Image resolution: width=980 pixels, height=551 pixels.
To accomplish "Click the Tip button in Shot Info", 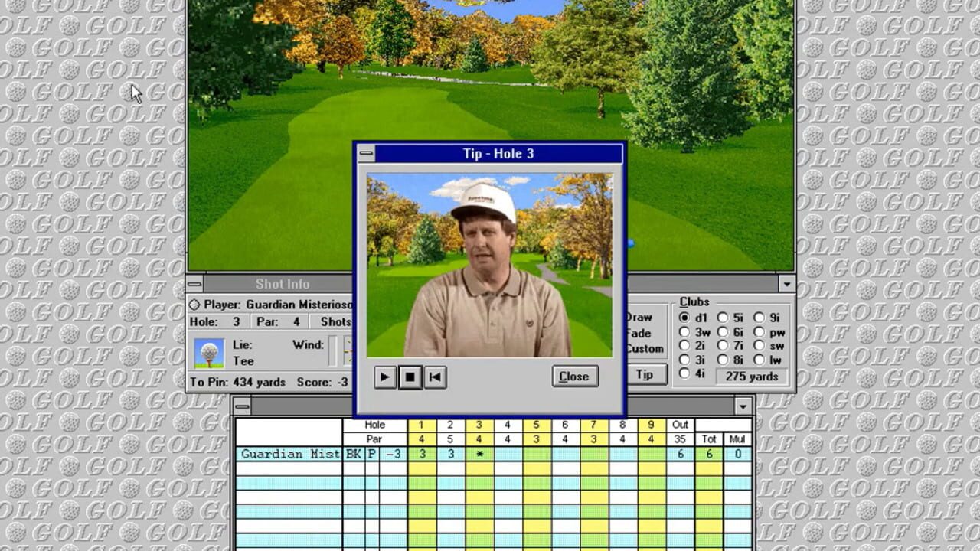I will pyautogui.click(x=646, y=374).
